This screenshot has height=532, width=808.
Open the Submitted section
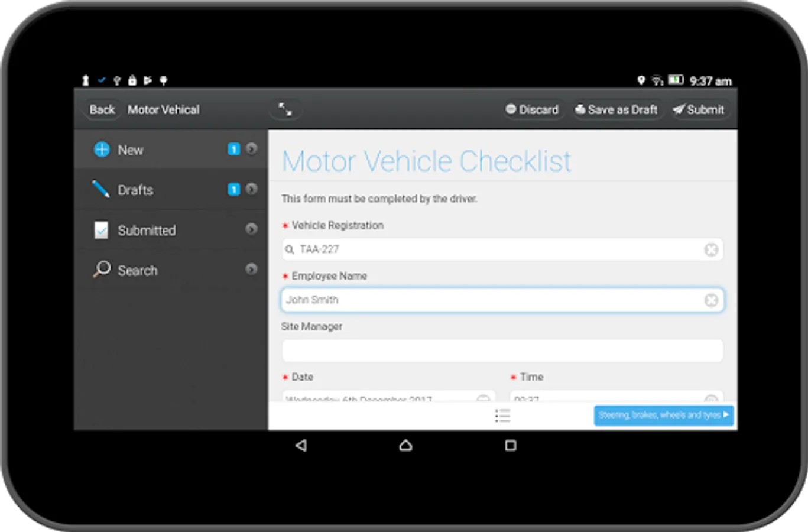171,230
